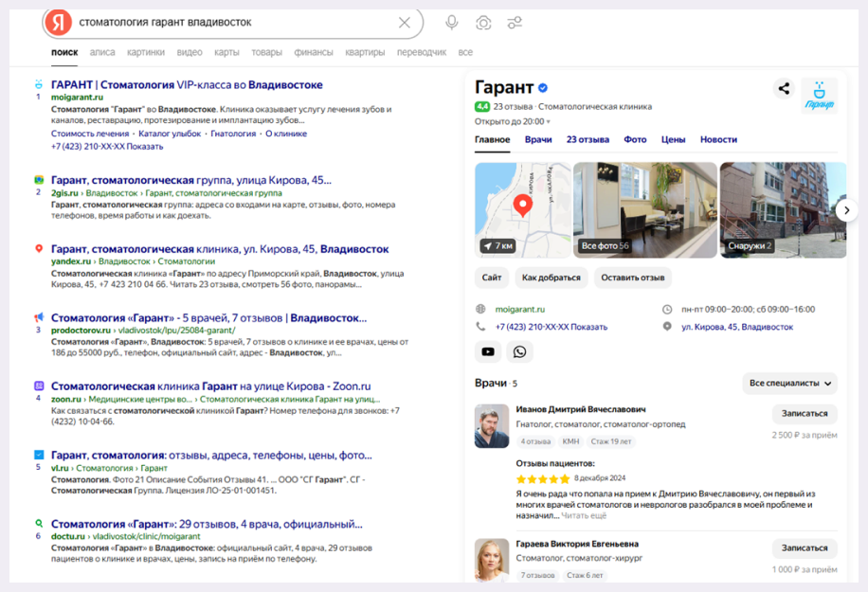The height and width of the screenshot is (592, 868).
Task: Switch to the видео tab
Action: tap(190, 52)
